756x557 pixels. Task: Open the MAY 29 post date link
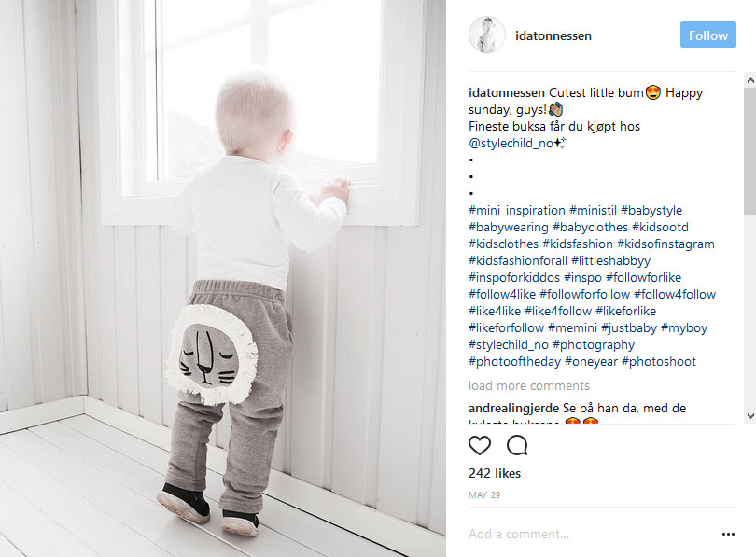click(x=484, y=495)
